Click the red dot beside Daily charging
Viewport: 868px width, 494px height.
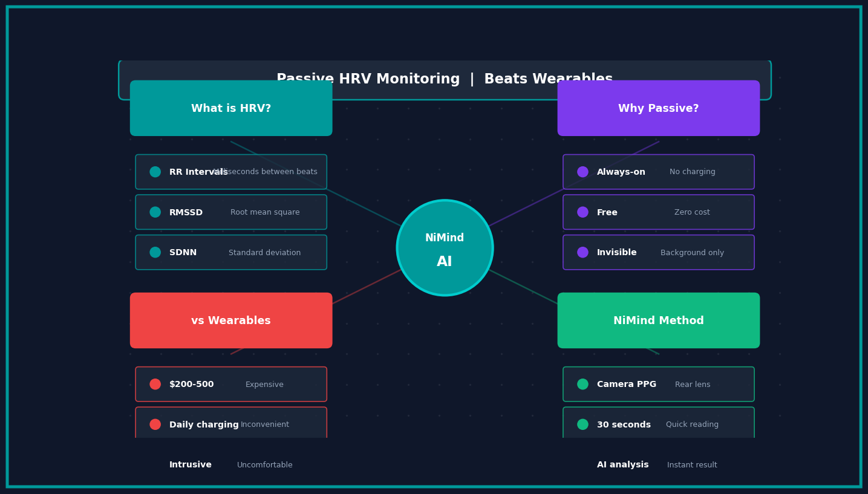pos(155,424)
